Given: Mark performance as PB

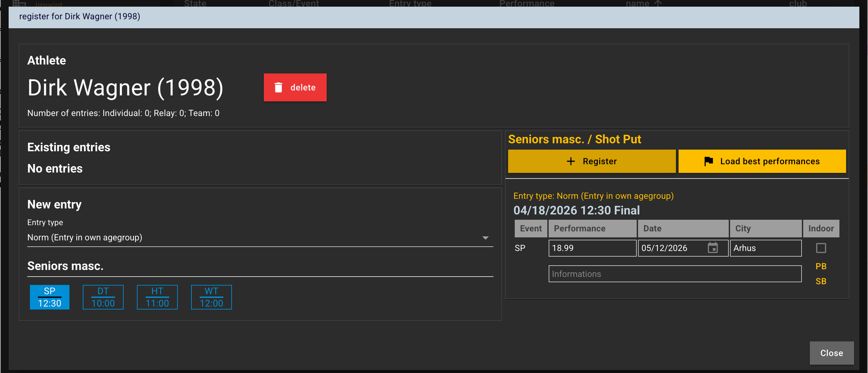Looking at the screenshot, I should pyautogui.click(x=821, y=266).
